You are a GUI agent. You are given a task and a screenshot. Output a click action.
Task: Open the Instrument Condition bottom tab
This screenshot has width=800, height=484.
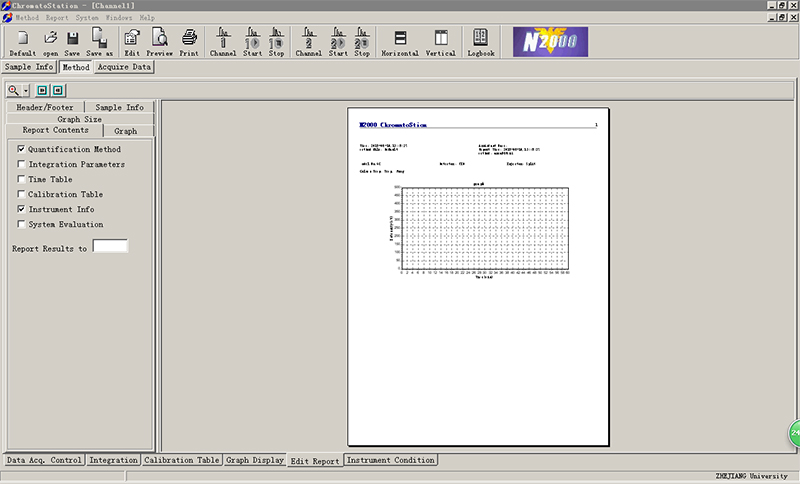click(x=390, y=460)
